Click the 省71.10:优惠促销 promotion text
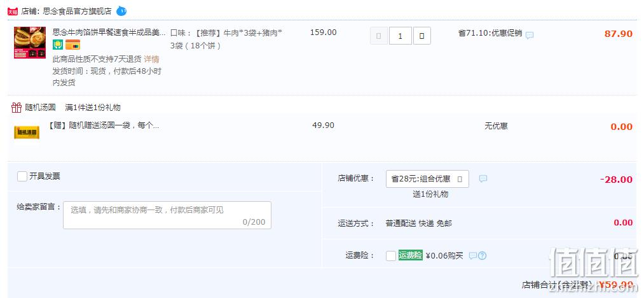This screenshot has width=644, height=298. click(490, 33)
